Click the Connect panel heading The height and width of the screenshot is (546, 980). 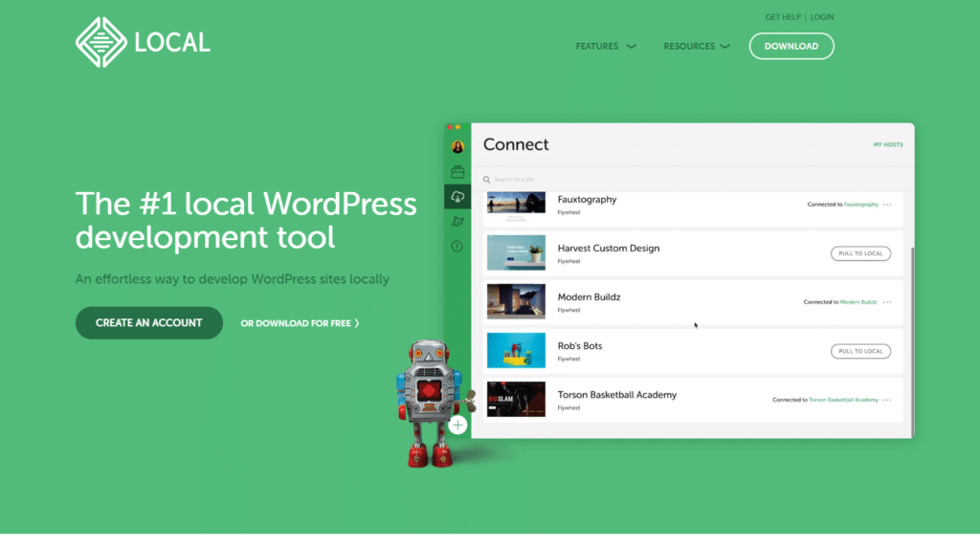coord(516,144)
